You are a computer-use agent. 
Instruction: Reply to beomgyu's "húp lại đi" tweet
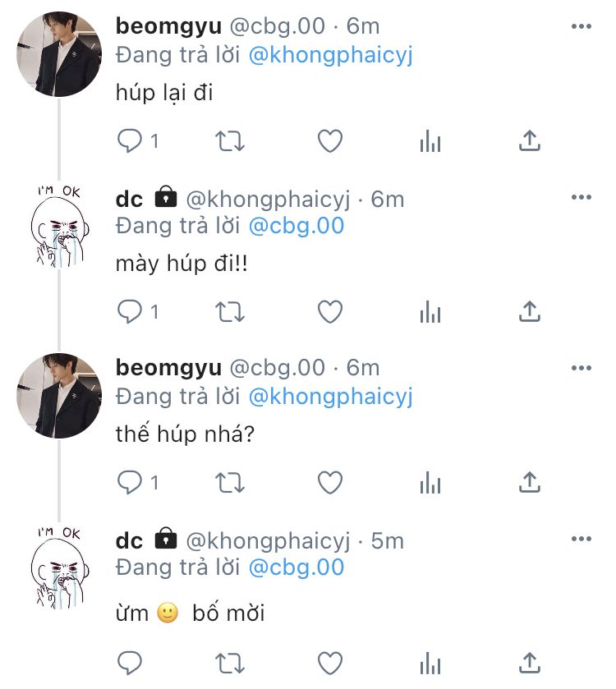tap(130, 141)
